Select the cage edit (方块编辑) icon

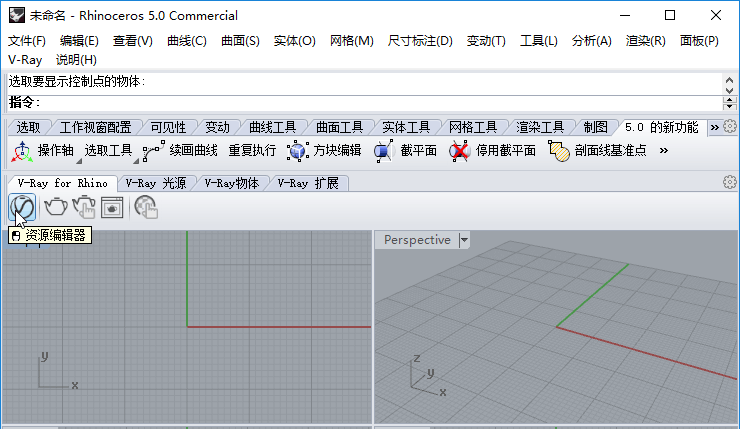297,151
